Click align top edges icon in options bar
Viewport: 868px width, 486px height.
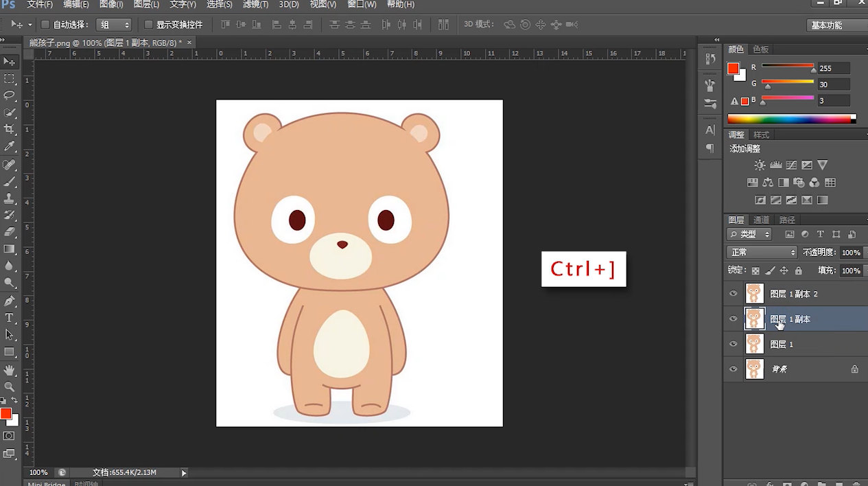tap(225, 25)
